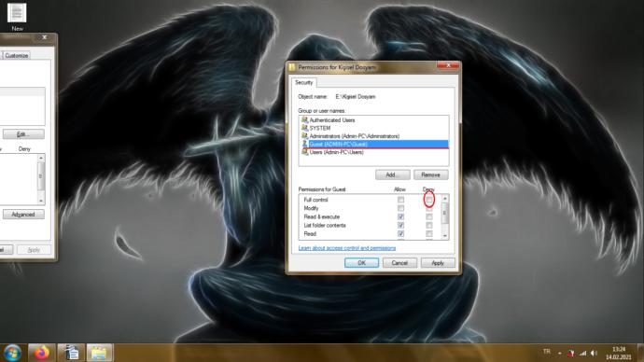Click the volume speaker tray icon
Viewport: 644px width, 362px height.
point(594,353)
